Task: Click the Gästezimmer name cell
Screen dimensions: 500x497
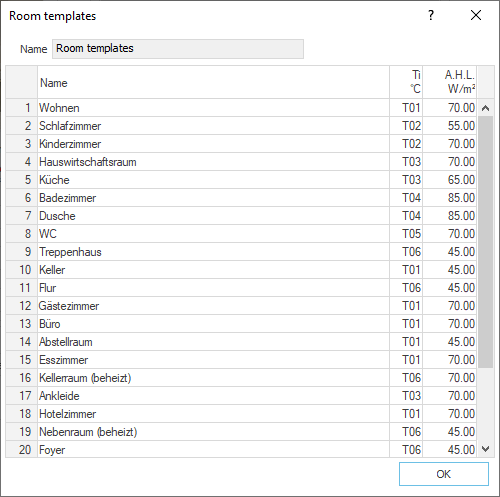Action: [213, 306]
